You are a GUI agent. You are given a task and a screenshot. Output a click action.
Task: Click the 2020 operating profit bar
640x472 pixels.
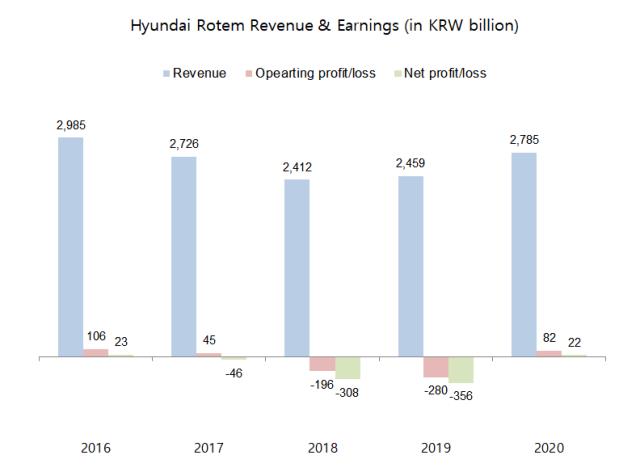tap(549, 354)
